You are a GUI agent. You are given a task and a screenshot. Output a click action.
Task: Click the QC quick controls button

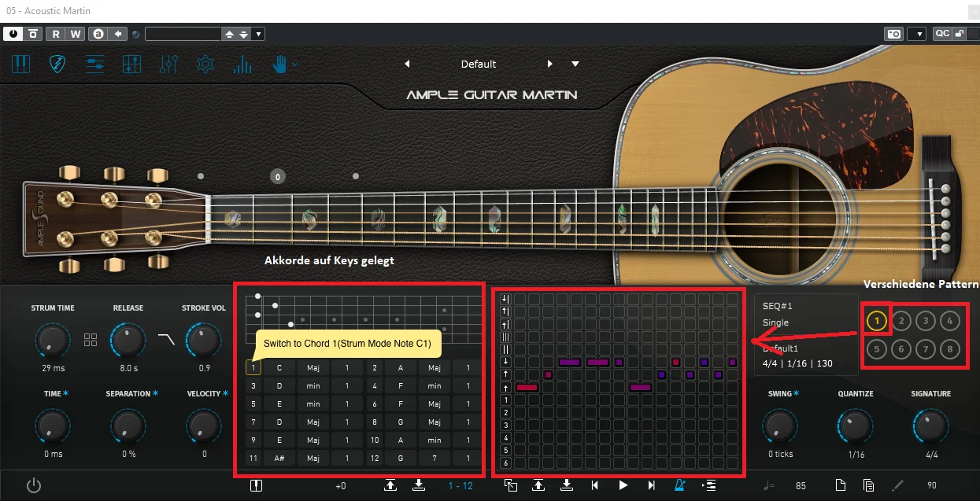942,34
